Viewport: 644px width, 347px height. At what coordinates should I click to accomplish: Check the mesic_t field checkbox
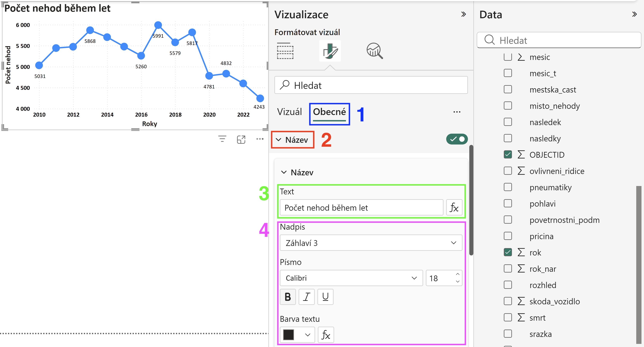pos(508,73)
